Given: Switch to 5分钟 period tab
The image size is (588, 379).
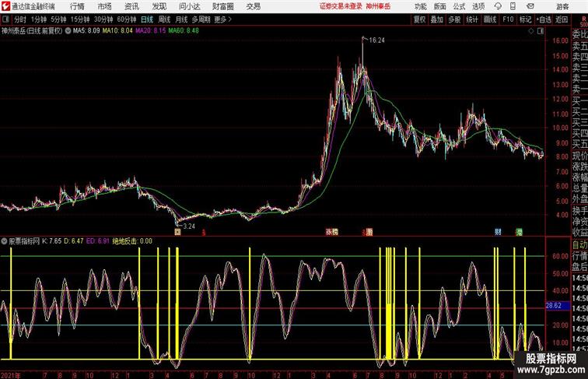Looking at the screenshot, I should (58, 19).
